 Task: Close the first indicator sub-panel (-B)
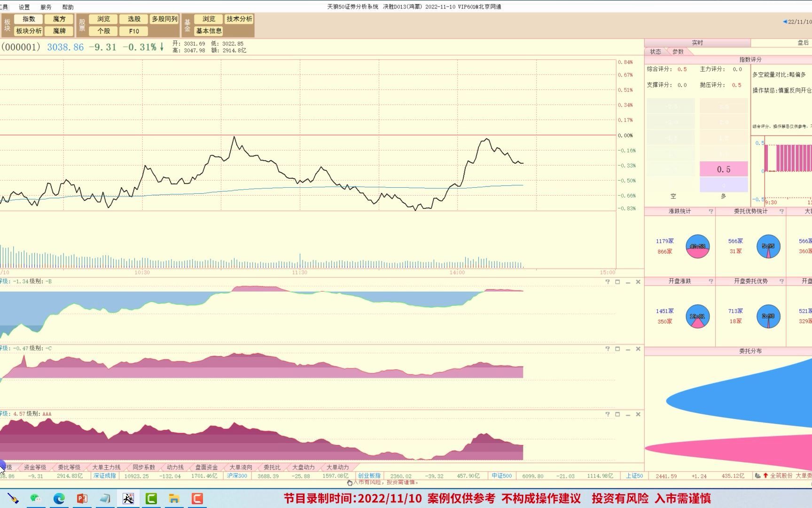pyautogui.click(x=638, y=282)
